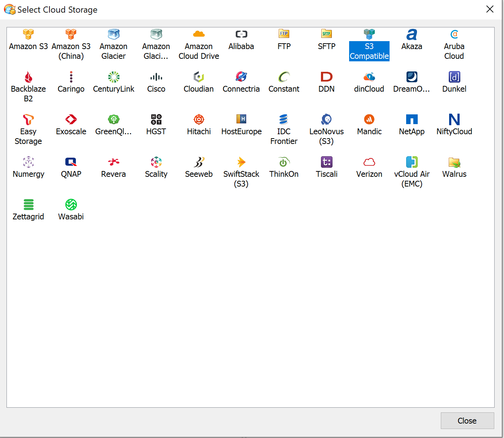Select the Amazon Glacier icon

tap(113, 34)
